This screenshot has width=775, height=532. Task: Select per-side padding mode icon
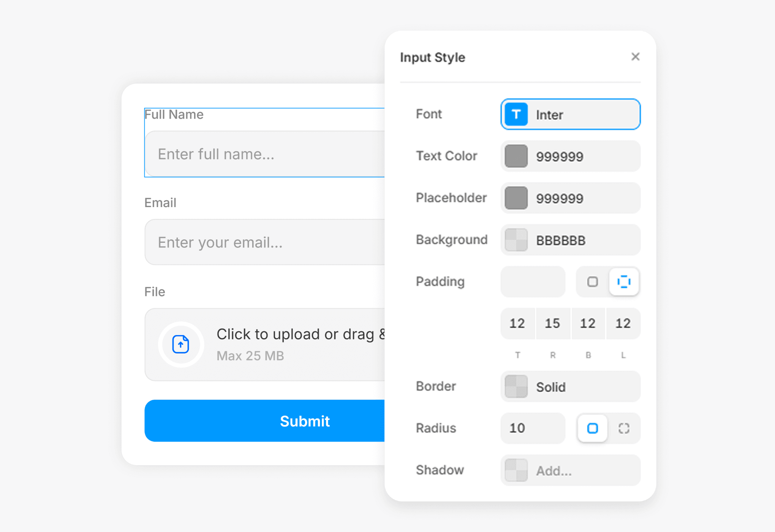point(624,282)
